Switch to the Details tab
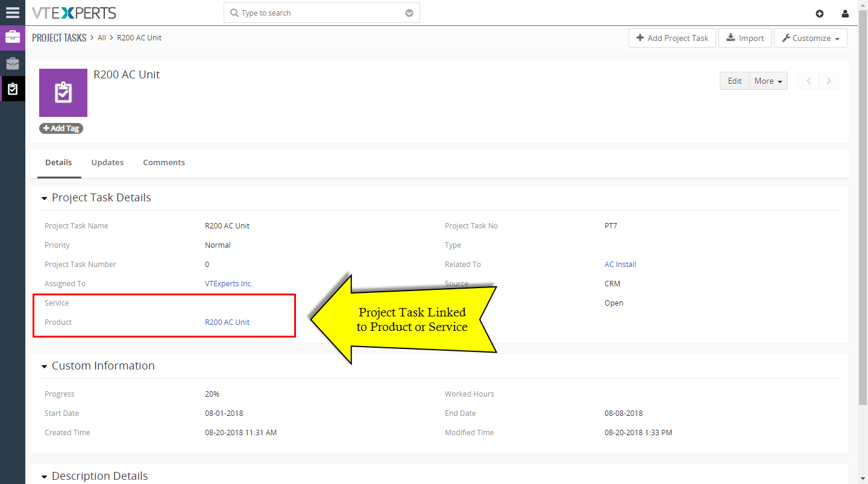 pos(58,162)
